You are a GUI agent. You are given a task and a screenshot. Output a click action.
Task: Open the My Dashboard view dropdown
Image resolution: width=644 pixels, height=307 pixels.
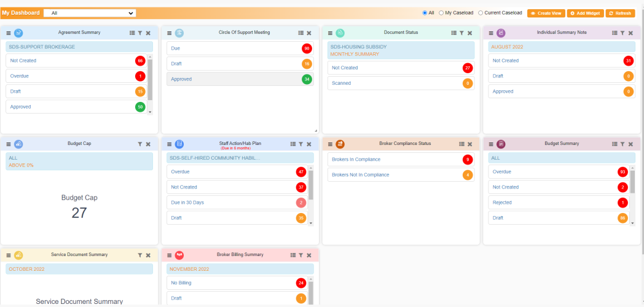[90, 13]
